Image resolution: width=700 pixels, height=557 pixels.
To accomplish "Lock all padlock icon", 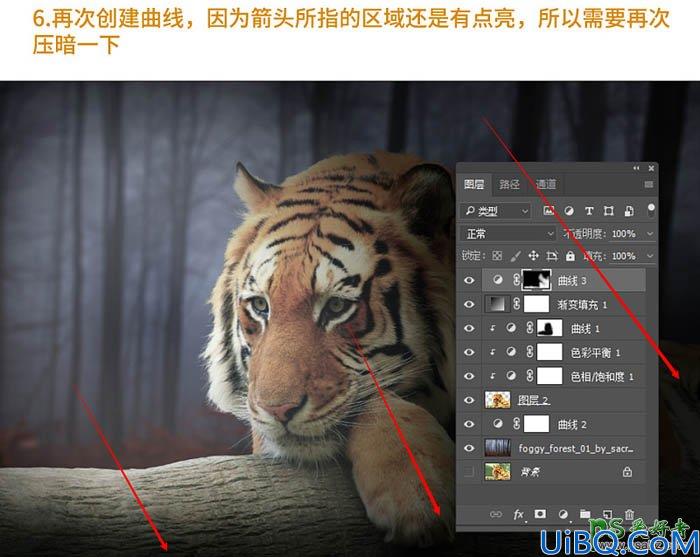I will coord(570,256).
